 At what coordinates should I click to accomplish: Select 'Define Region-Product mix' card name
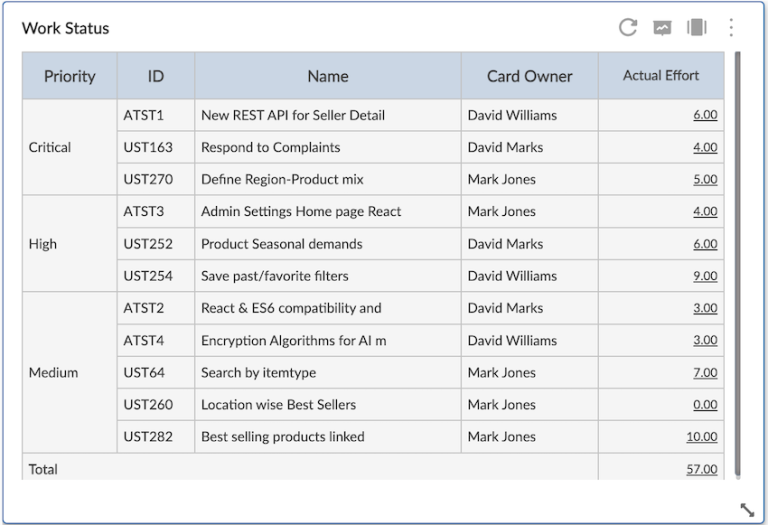tap(282, 179)
